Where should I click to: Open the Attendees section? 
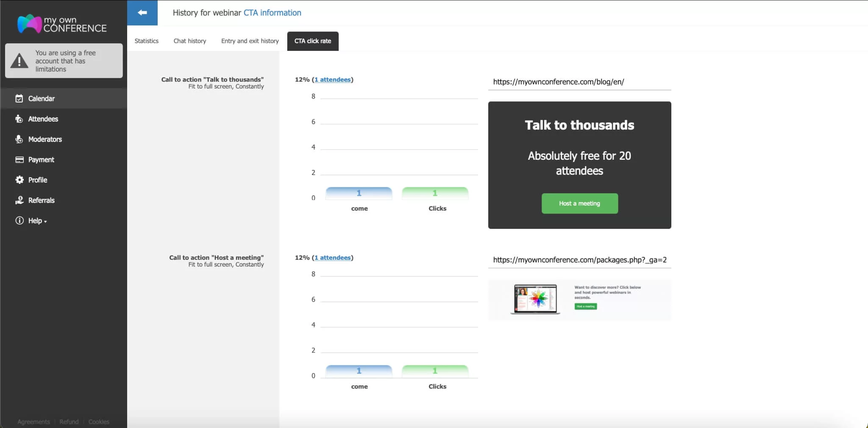point(43,119)
